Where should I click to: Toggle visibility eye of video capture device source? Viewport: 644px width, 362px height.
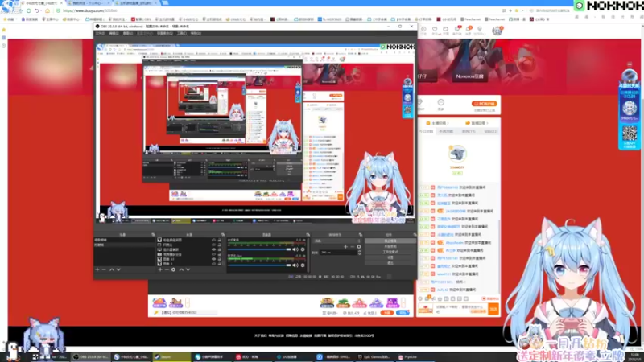point(213,254)
